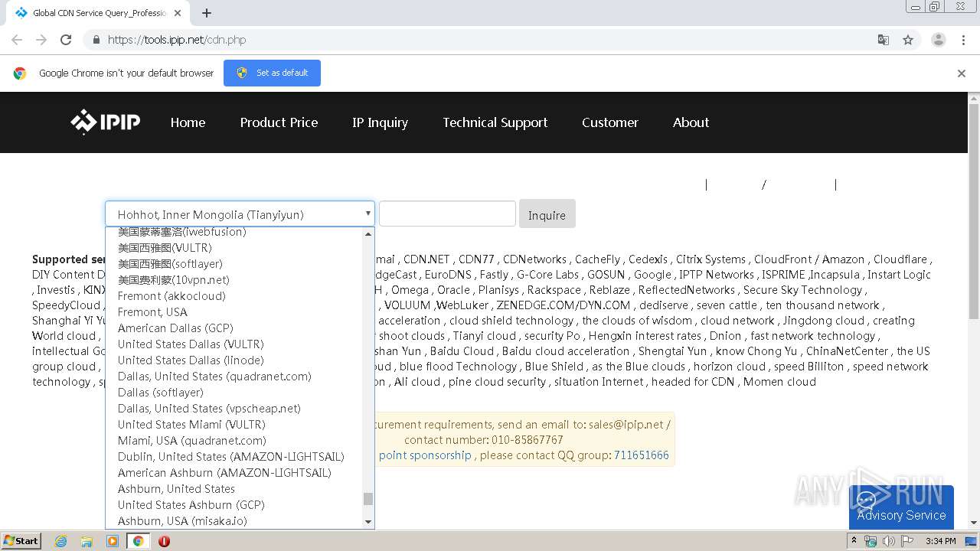Click the translate page icon

coord(883,40)
